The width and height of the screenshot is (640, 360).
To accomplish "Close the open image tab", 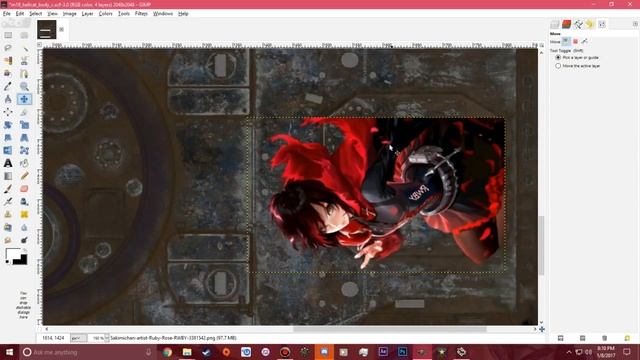I will coord(62,29).
